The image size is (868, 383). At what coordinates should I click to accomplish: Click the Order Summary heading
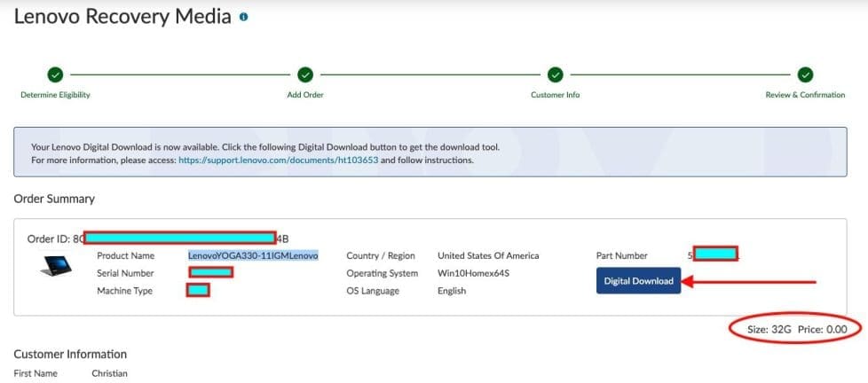coord(54,199)
